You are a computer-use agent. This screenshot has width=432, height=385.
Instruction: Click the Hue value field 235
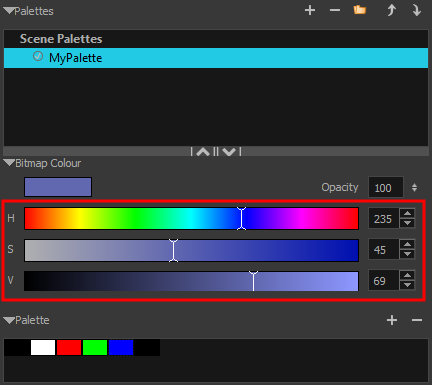pos(384,218)
